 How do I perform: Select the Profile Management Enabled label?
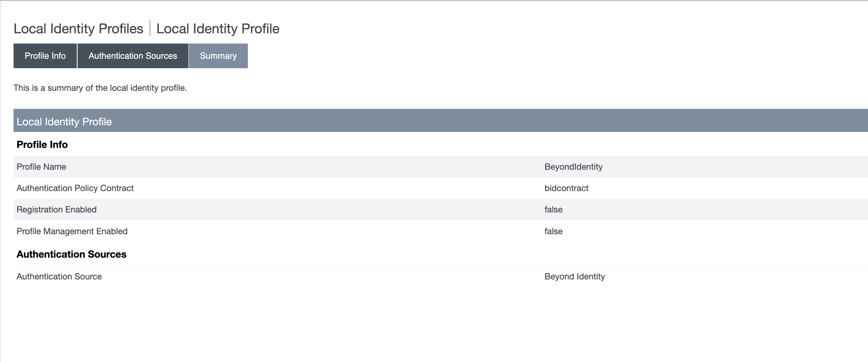(x=72, y=231)
